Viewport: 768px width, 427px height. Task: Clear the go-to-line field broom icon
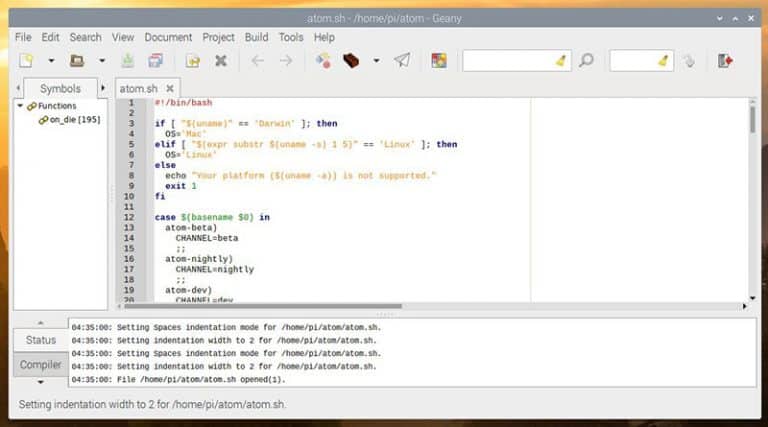[664, 61]
